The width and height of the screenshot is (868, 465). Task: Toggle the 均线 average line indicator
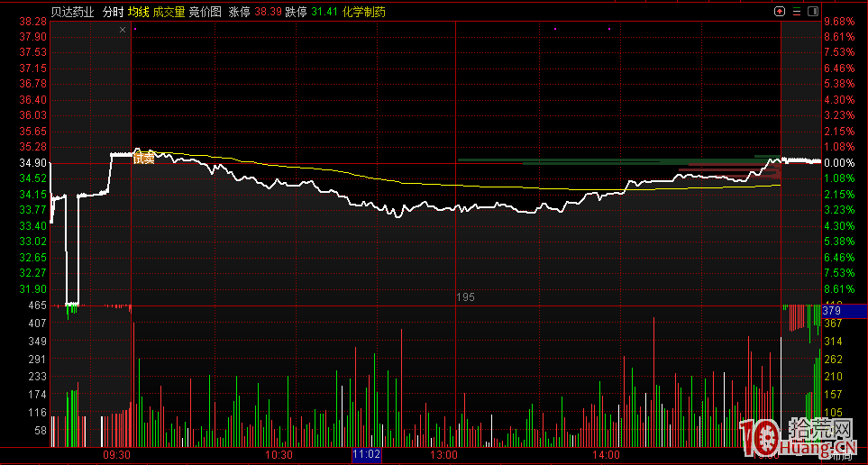(137, 12)
